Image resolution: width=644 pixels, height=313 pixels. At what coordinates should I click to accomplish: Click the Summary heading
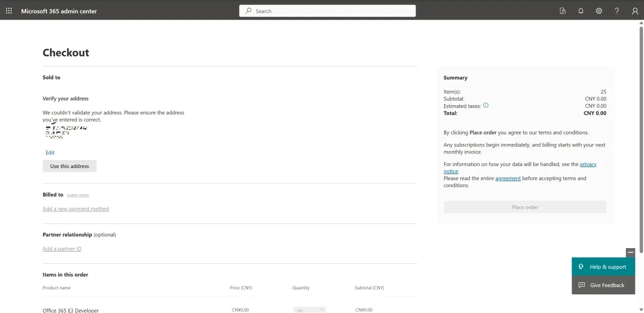(x=455, y=78)
